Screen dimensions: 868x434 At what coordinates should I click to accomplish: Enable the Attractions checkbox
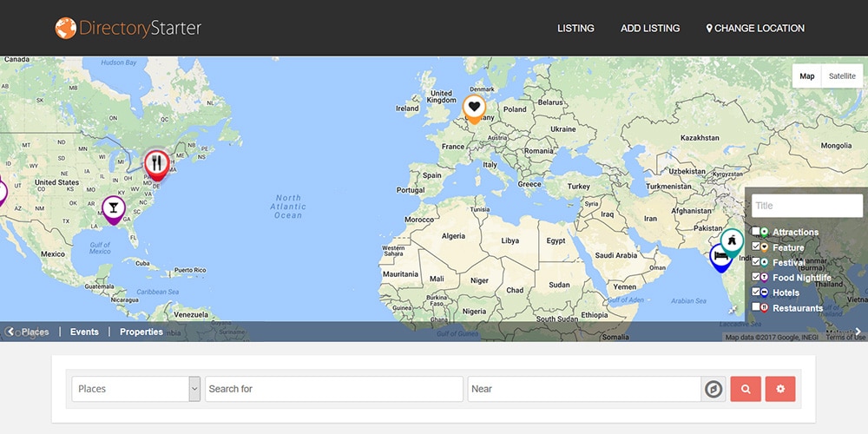pyautogui.click(x=756, y=232)
